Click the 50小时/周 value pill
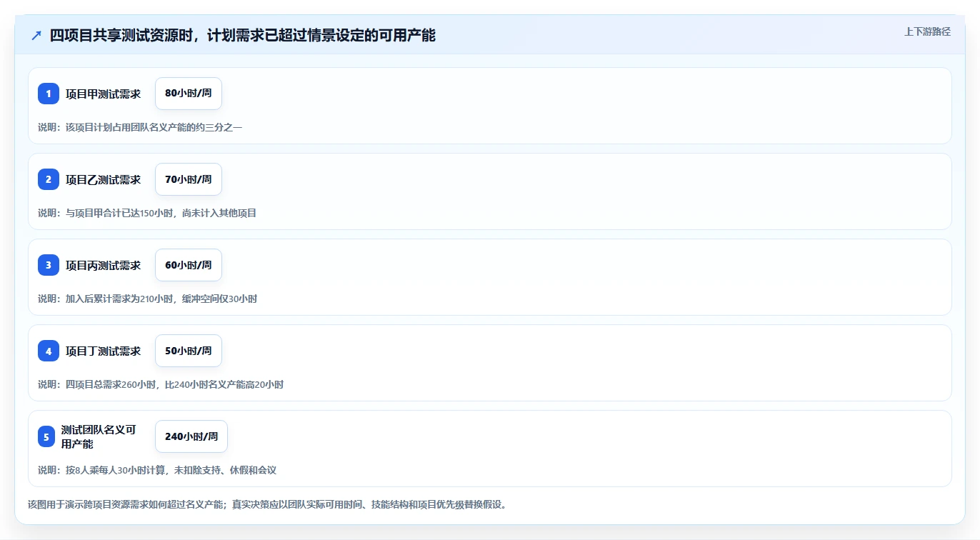This screenshot has width=980, height=540. click(x=189, y=351)
